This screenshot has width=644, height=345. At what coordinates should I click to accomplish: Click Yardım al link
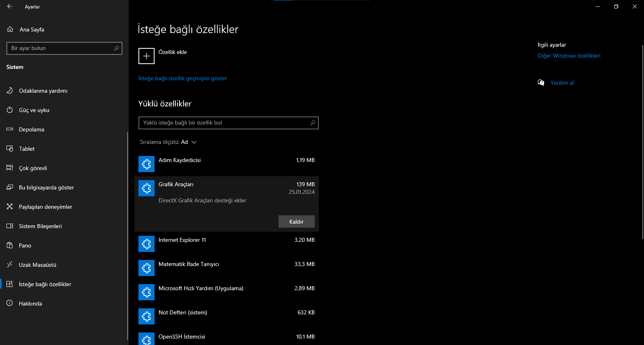(562, 83)
